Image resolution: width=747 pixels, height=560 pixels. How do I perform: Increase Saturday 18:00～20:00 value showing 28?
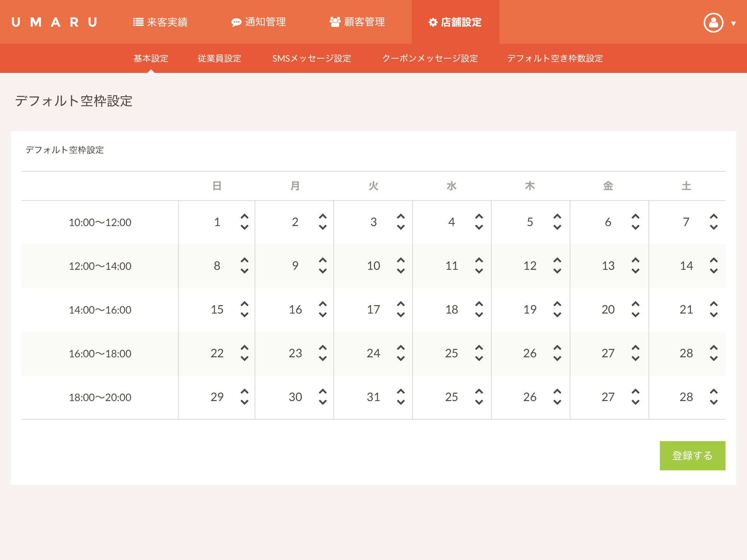click(x=714, y=392)
